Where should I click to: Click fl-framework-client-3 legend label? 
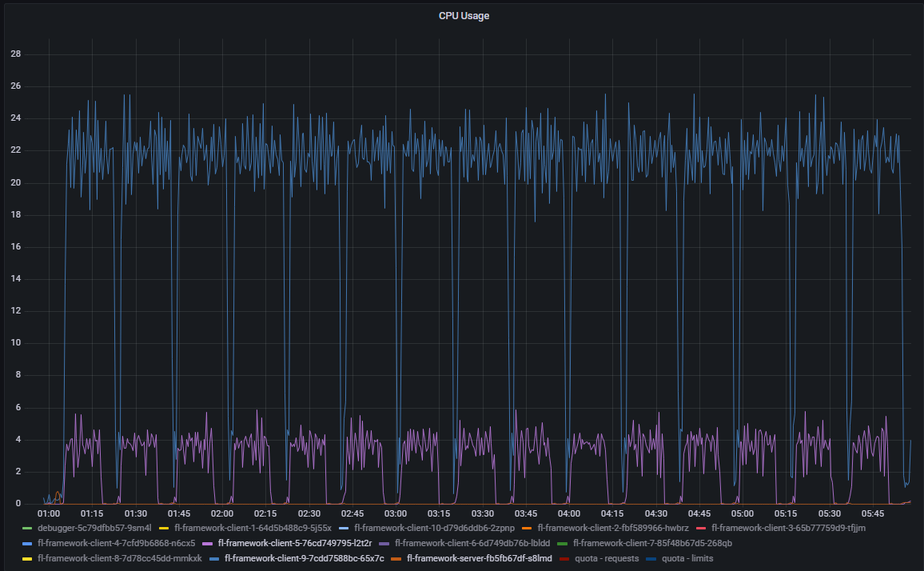tap(788, 528)
